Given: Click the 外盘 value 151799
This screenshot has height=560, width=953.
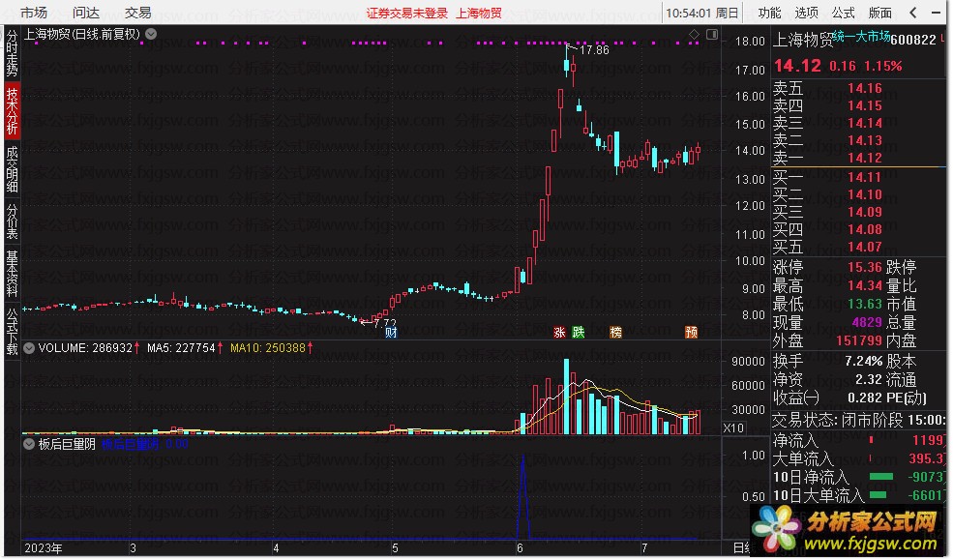Looking at the screenshot, I should click(859, 340).
